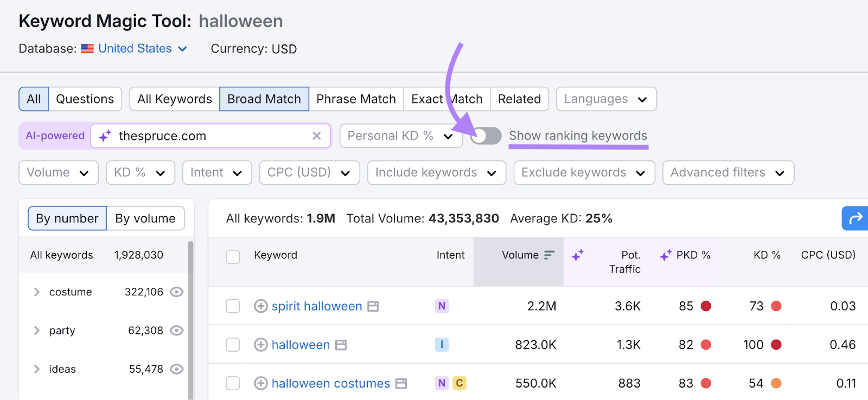Enable the Show ranking keywords switch

(486, 136)
